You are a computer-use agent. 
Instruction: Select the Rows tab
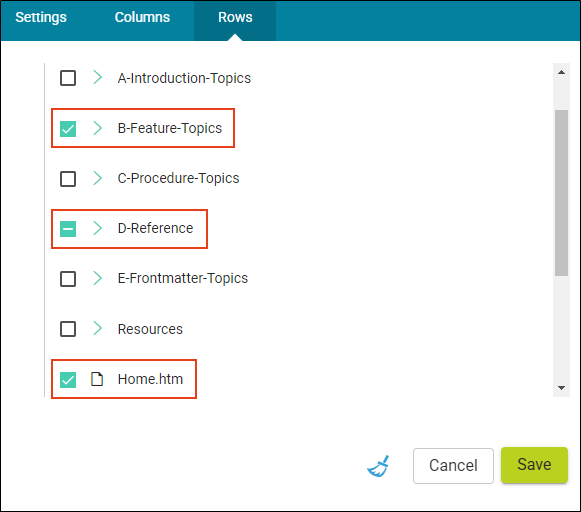(x=235, y=17)
